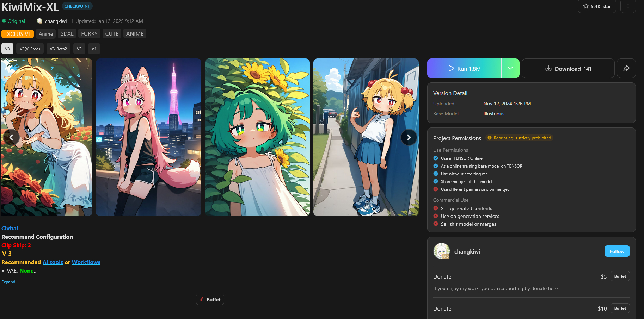The image size is (644, 319).
Task: Select the V3-Beta2 version tab
Action: click(x=58, y=49)
